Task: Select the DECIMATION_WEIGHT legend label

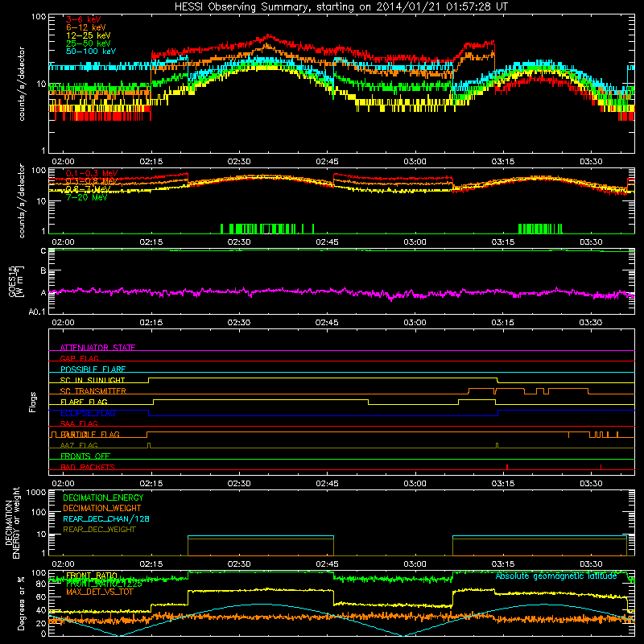Action: click(102, 509)
